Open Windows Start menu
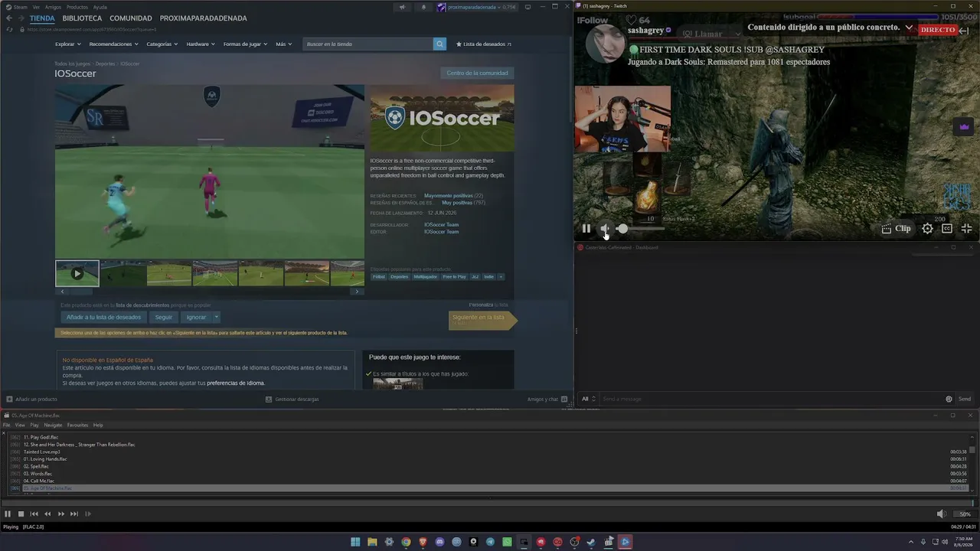Screen dimensions: 980x551 click(x=355, y=542)
